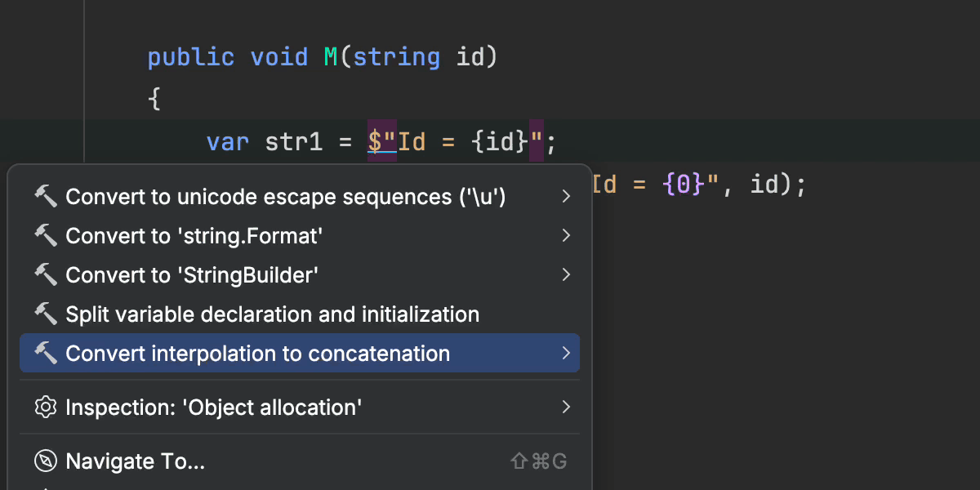
Task: Open submenu arrow for interpolation to concatenation
Action: [566, 353]
